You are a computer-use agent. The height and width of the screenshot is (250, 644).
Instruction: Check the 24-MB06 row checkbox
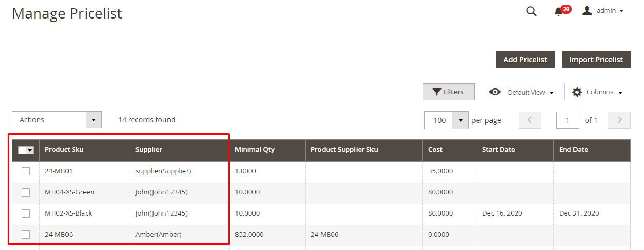click(x=26, y=235)
